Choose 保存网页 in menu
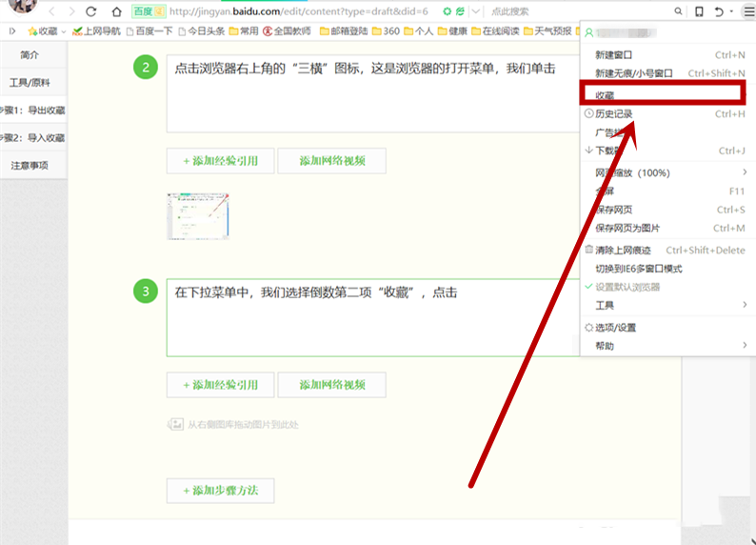The image size is (756, 545). [667, 210]
